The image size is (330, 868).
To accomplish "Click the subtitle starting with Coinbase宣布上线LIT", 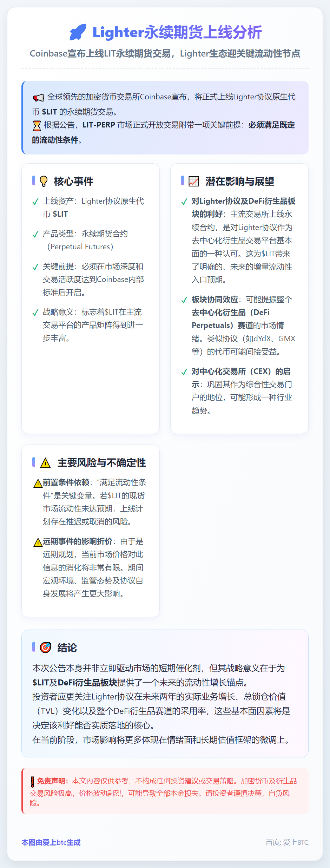I will (165, 53).
